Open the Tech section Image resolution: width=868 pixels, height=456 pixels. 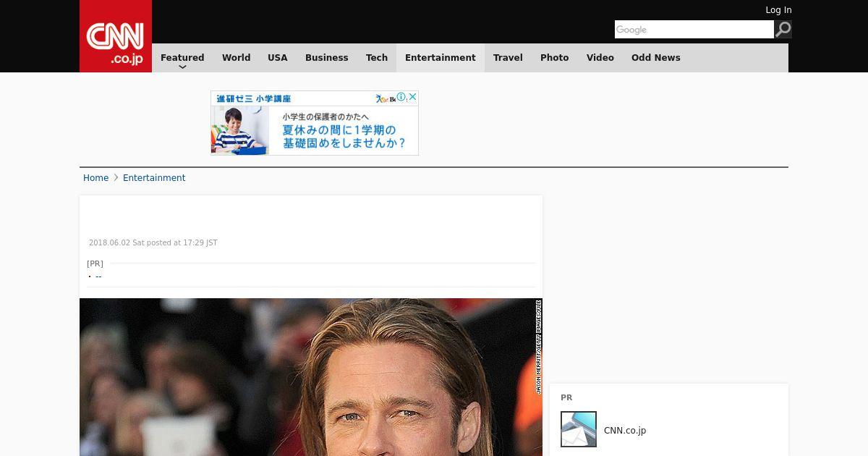click(x=377, y=58)
